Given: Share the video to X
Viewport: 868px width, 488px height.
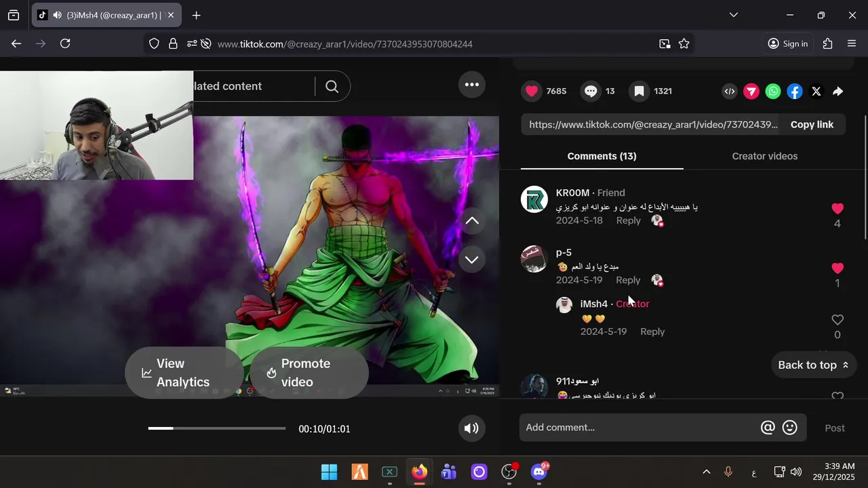Looking at the screenshot, I should point(816,91).
